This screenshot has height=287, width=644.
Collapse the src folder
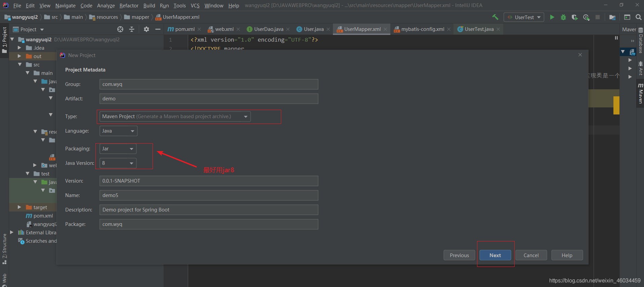coord(19,64)
